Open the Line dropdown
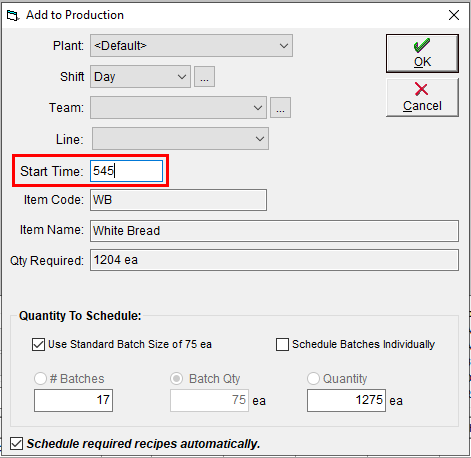The width and height of the screenshot is (471, 458). [x=180, y=138]
